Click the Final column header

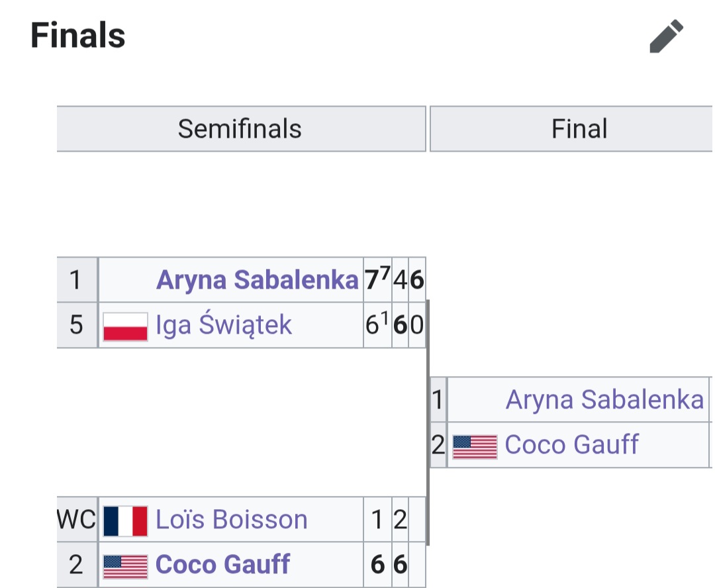579,129
